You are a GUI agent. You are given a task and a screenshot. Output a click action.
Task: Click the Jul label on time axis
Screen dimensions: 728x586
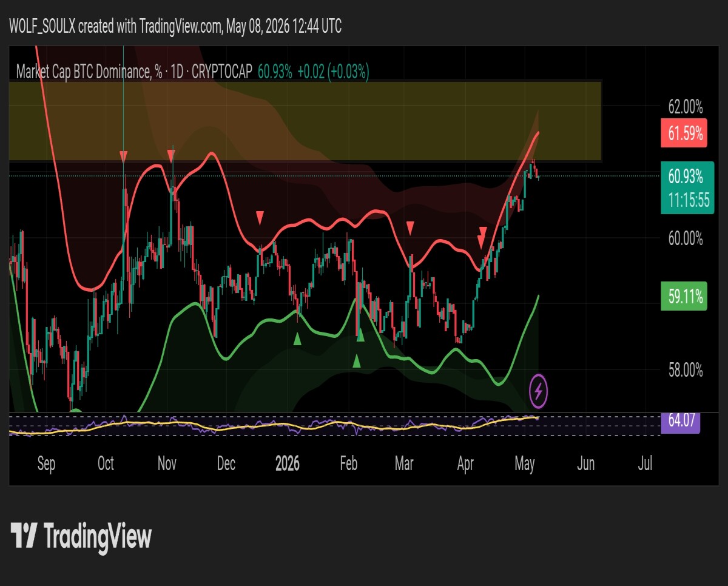pos(645,464)
